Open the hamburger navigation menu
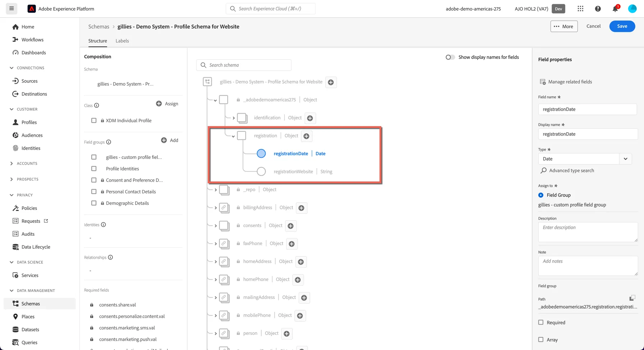This screenshot has height=350, width=644. tap(11, 9)
